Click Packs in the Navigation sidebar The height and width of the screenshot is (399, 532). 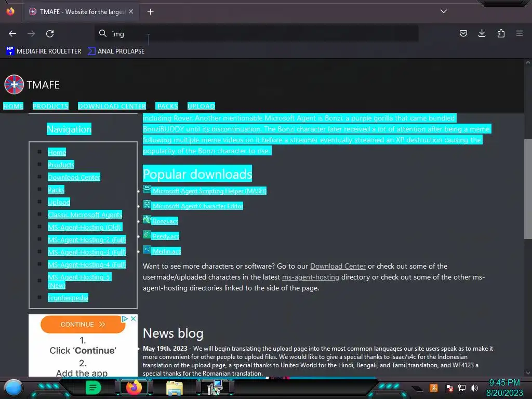tap(56, 190)
